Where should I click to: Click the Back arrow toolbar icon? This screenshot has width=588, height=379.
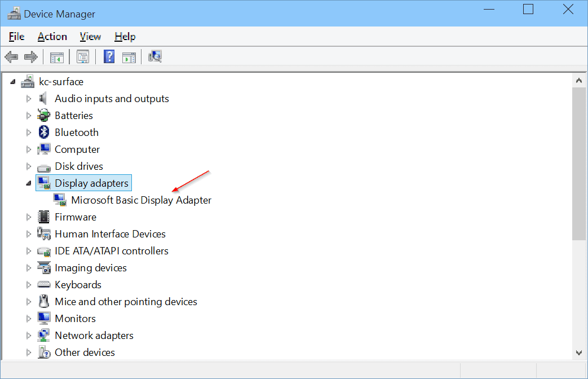tap(11, 57)
